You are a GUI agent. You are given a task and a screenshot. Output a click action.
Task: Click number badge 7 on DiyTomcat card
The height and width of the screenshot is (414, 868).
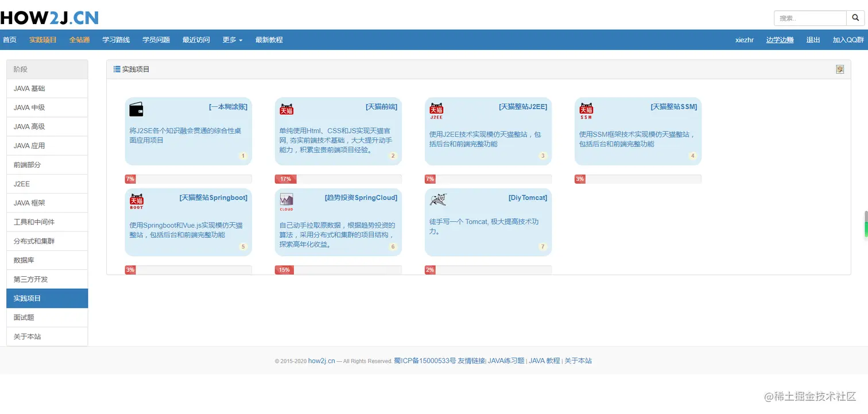(542, 247)
